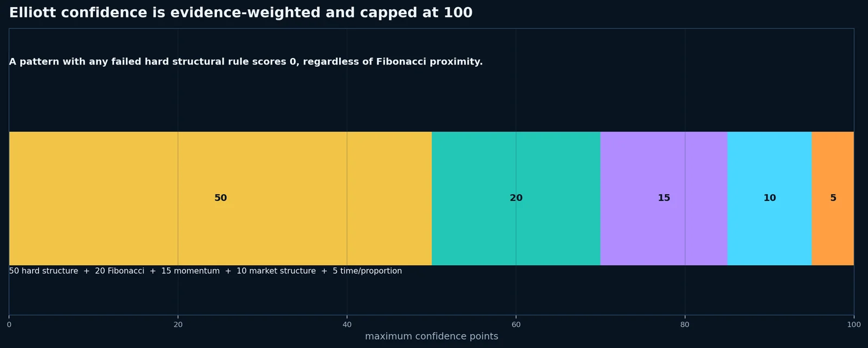Click the bold 20 label inside bar
The image size is (868, 348).
point(516,198)
